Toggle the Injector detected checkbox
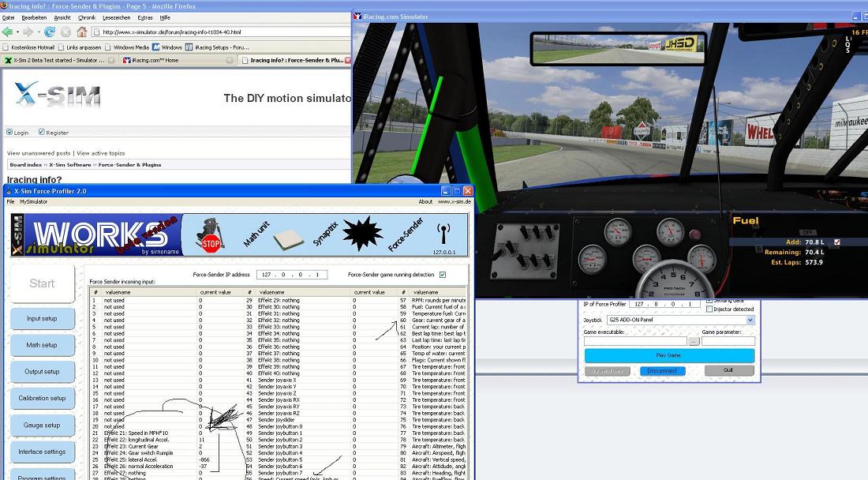 [709, 309]
